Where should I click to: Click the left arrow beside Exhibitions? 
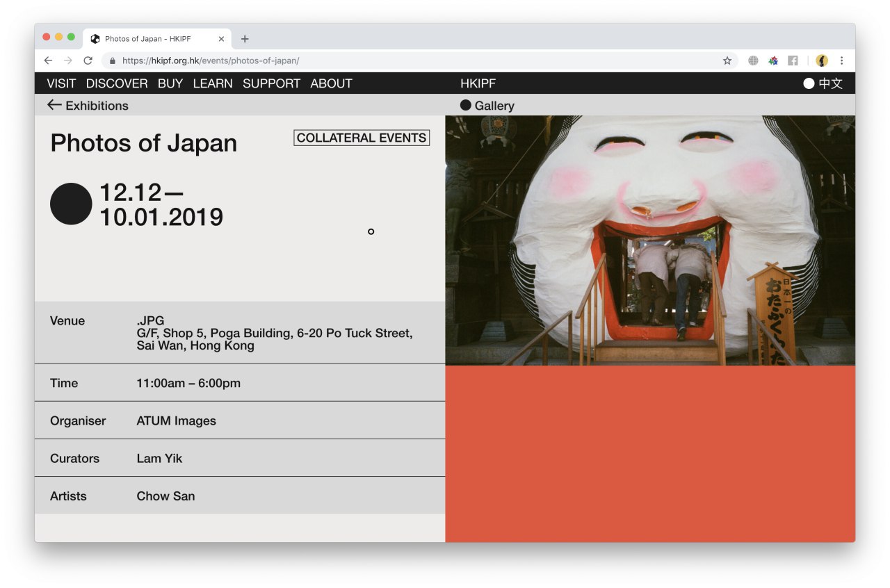click(x=54, y=105)
